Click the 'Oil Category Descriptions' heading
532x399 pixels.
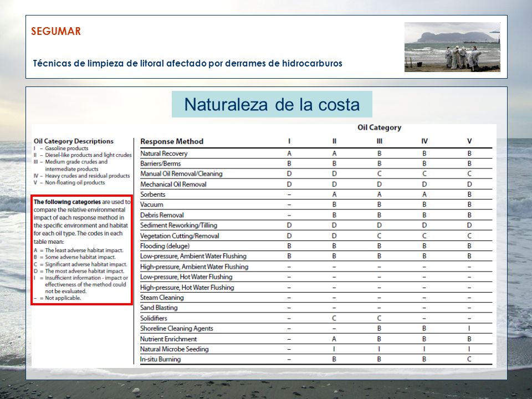click(74, 141)
